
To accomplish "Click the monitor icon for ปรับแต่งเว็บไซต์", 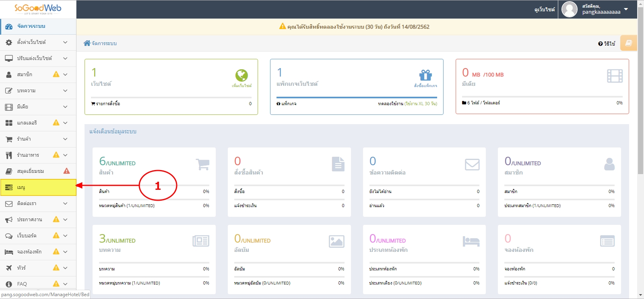I will point(9,58).
